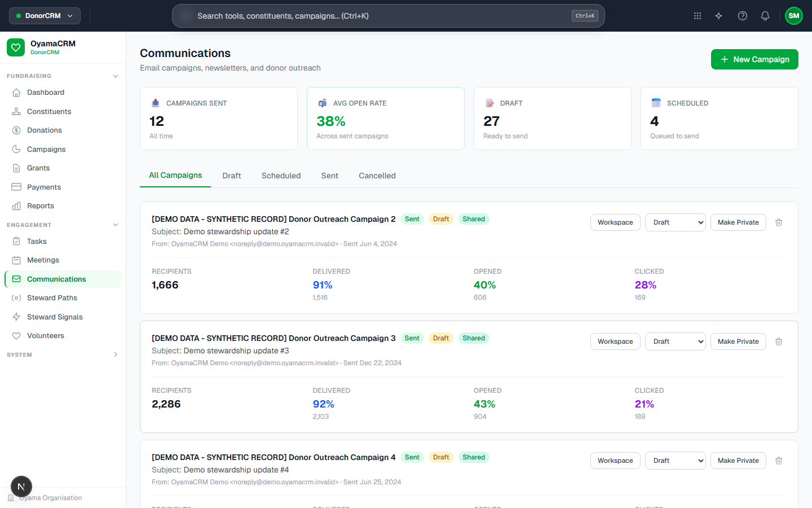Click the 1,666 recipients count
This screenshot has width=812, height=508.
(x=165, y=285)
